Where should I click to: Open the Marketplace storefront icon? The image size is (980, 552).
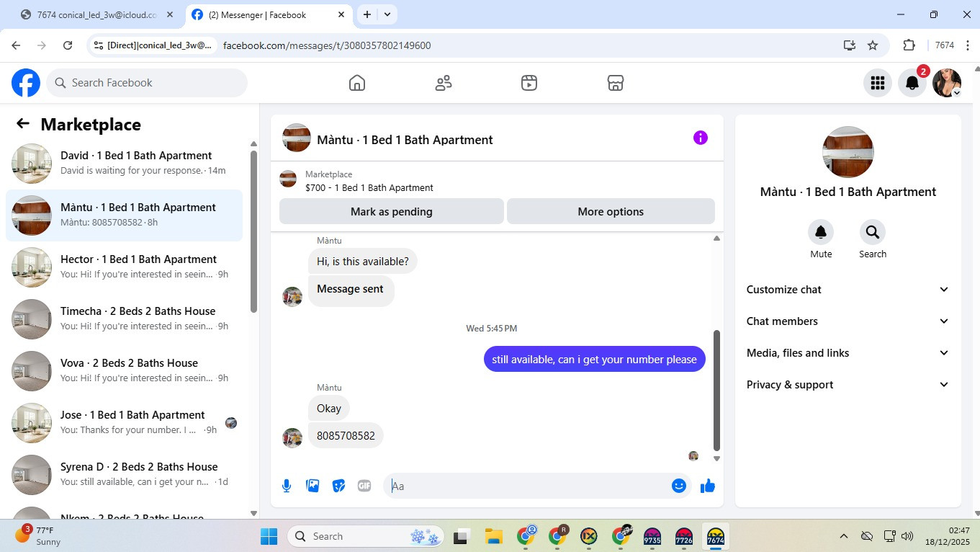click(615, 83)
